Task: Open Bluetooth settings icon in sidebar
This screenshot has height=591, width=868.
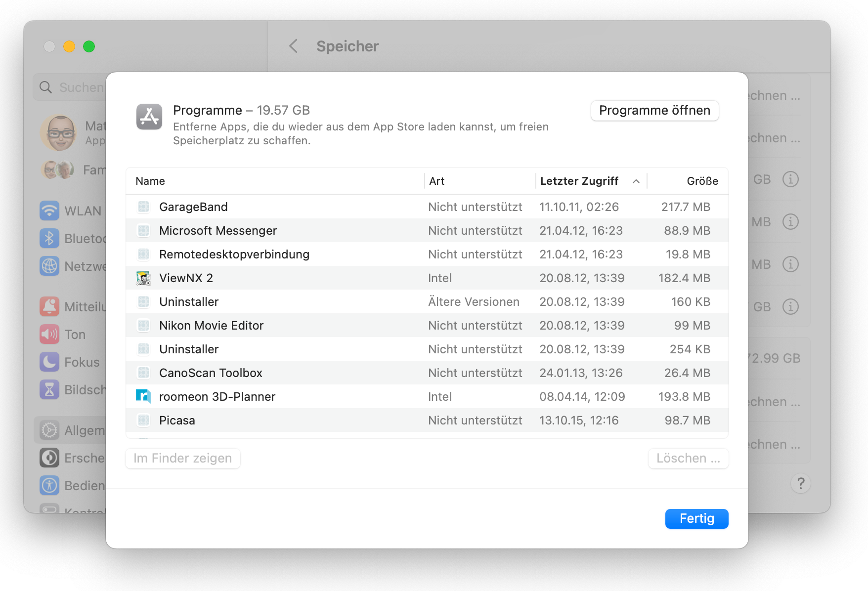Action: click(x=49, y=239)
